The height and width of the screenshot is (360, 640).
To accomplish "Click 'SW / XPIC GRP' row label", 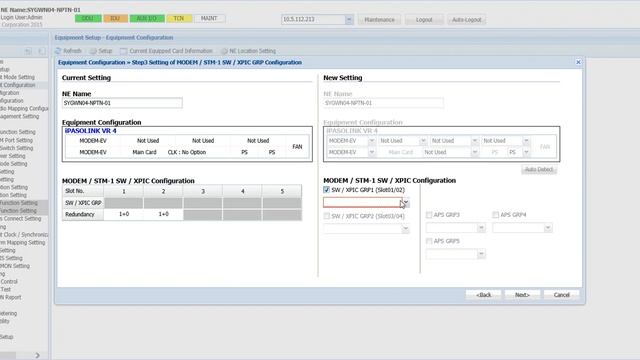I will pos(83,203).
